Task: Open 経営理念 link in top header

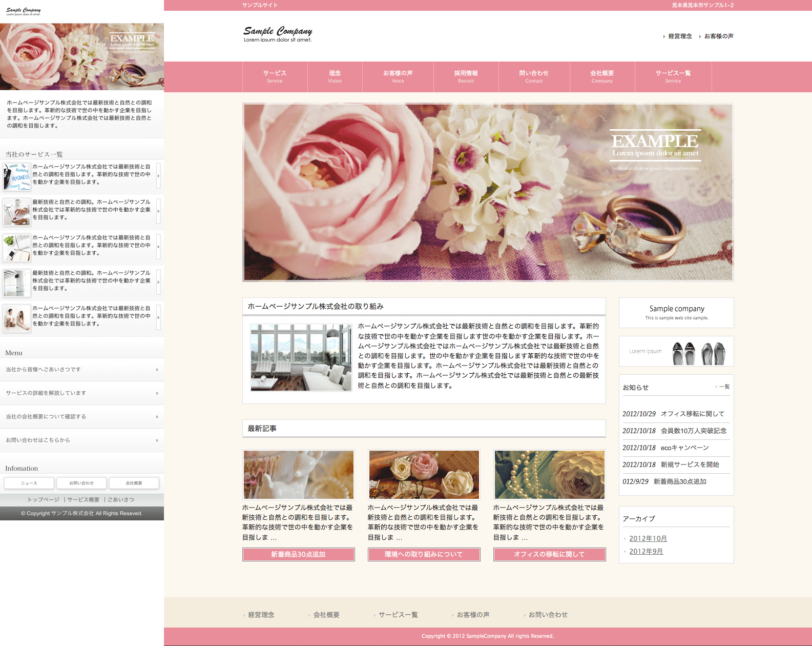Action: coord(680,36)
